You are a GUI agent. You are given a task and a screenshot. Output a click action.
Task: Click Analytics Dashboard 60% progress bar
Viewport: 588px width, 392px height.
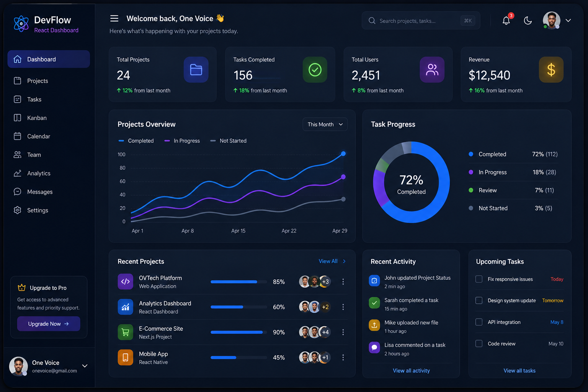pos(239,307)
